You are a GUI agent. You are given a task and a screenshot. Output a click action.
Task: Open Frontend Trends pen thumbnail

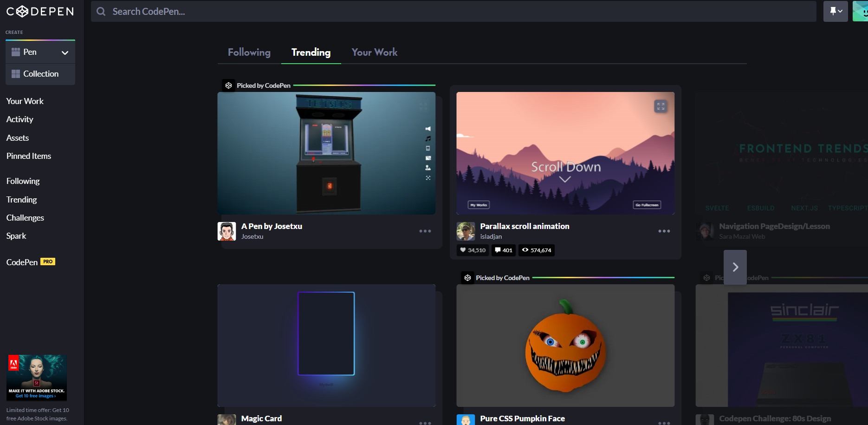click(782, 153)
